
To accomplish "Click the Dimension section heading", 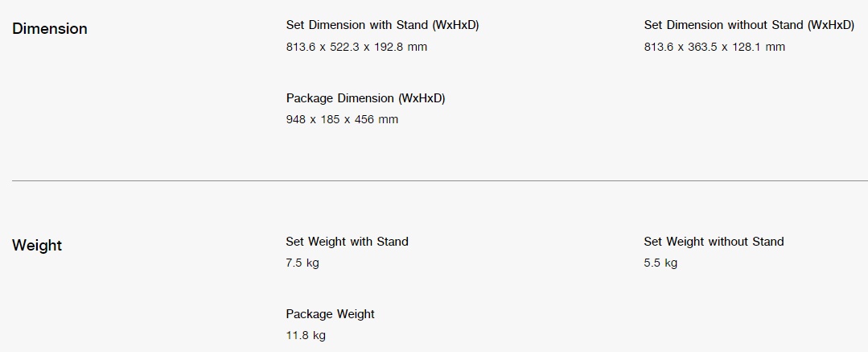I will coord(50,29).
